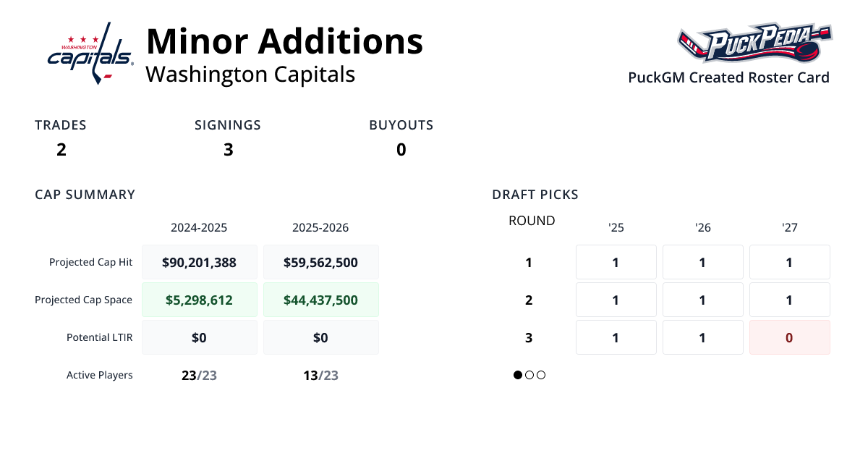Click the 2025-2026 Potential LTIR value

click(x=320, y=337)
